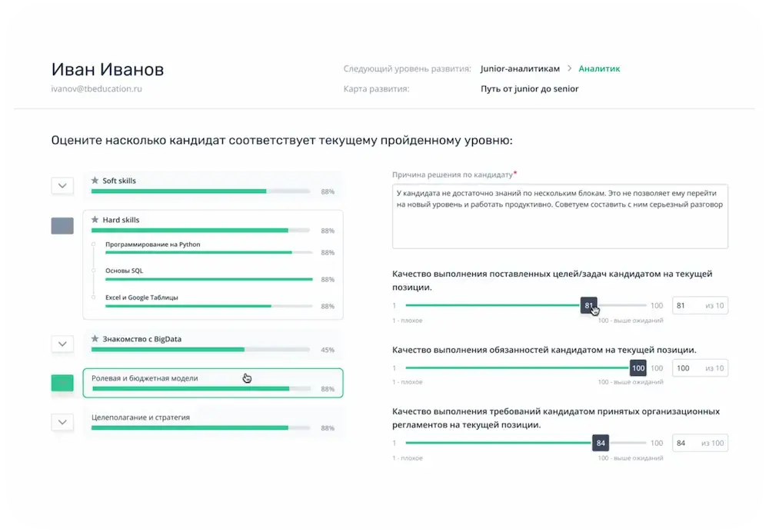Screen dimensions: 769x532
Task: Click the Excel и Google Таблицы node circle
Action: pyautogui.click(x=93, y=298)
